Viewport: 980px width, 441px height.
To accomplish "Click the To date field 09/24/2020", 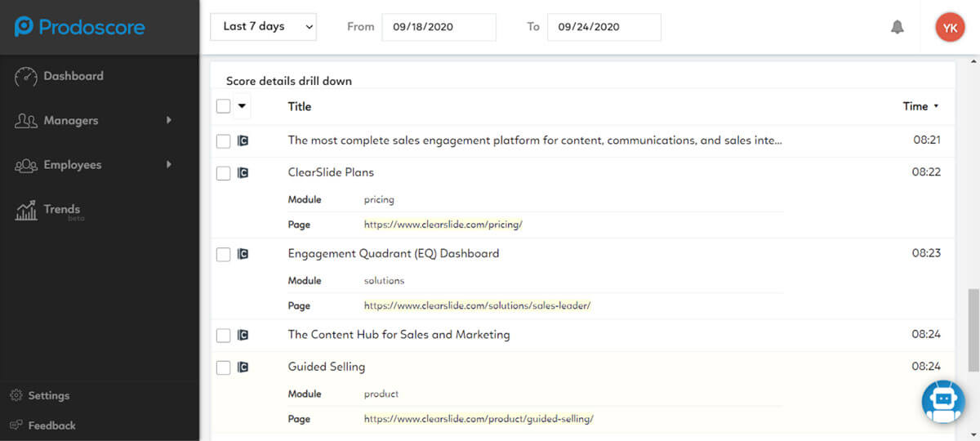I will click(604, 27).
